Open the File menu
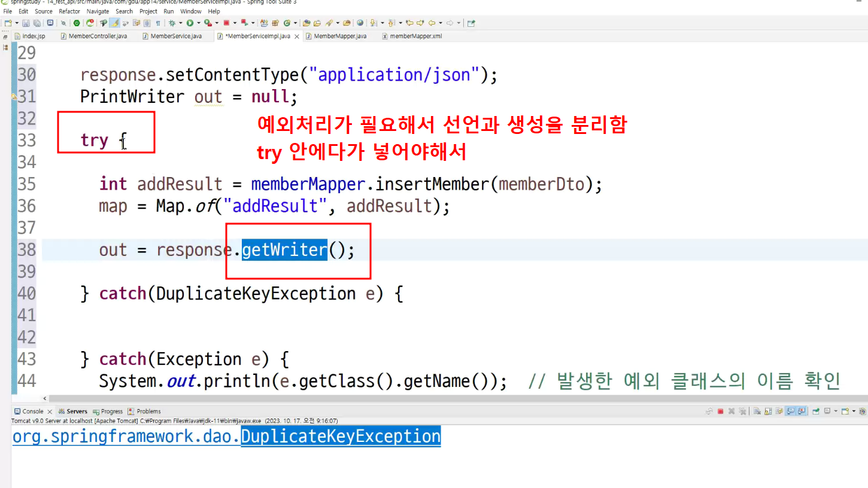This screenshot has width=868, height=488. [8, 11]
